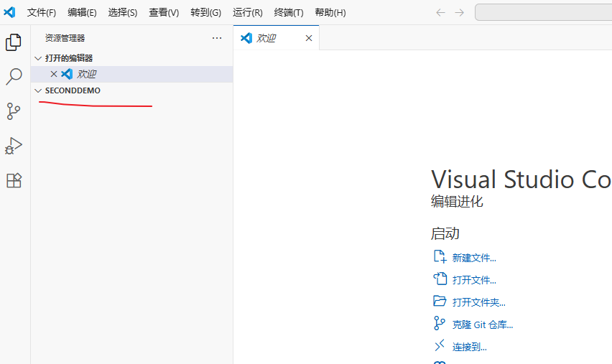Click the VS Code icon in open editors row
This screenshot has height=364, width=612.
pyautogui.click(x=67, y=74)
